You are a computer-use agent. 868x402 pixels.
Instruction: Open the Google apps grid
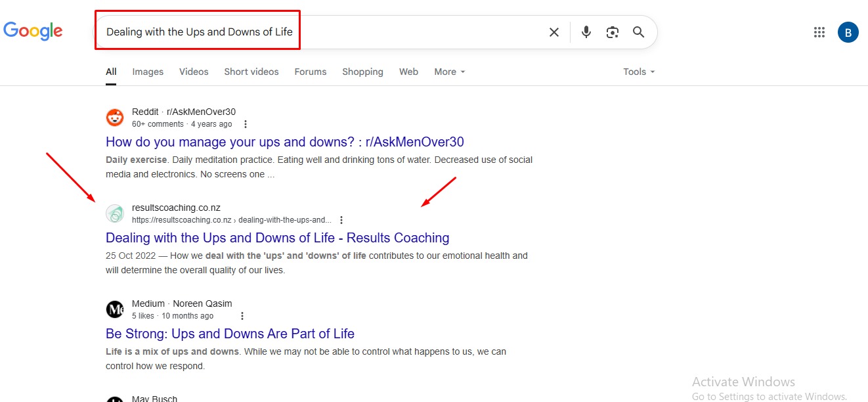tap(819, 32)
